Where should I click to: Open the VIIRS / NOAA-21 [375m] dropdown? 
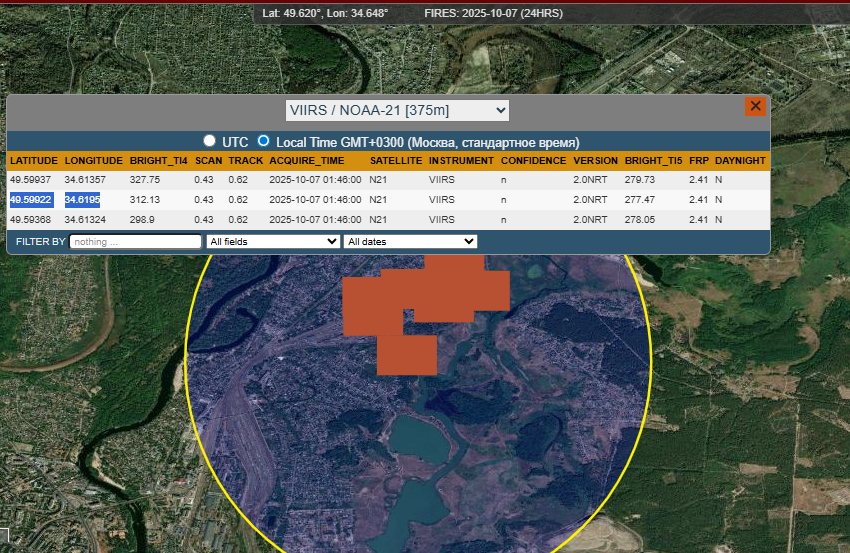(x=397, y=110)
